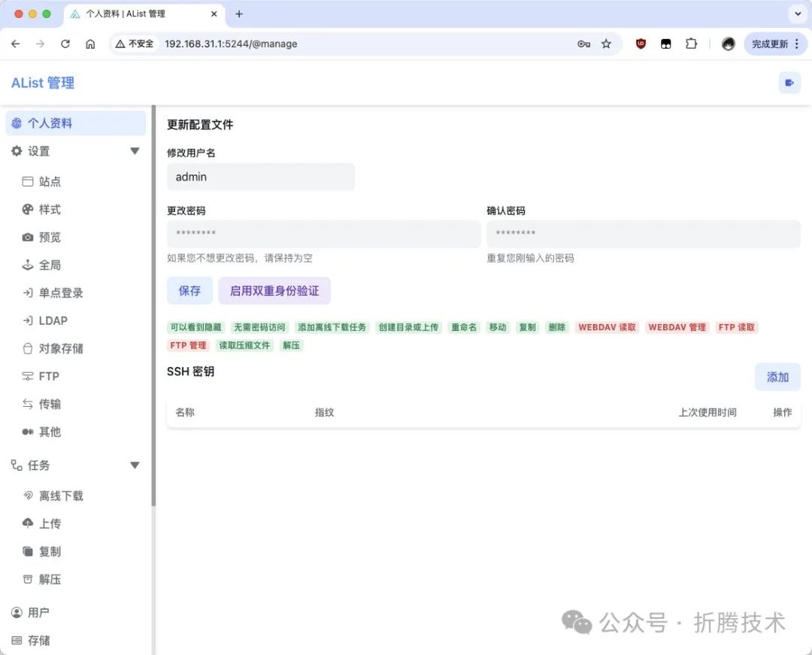The height and width of the screenshot is (655, 812).
Task: Click the server icon beside FTP
Action: click(28, 377)
